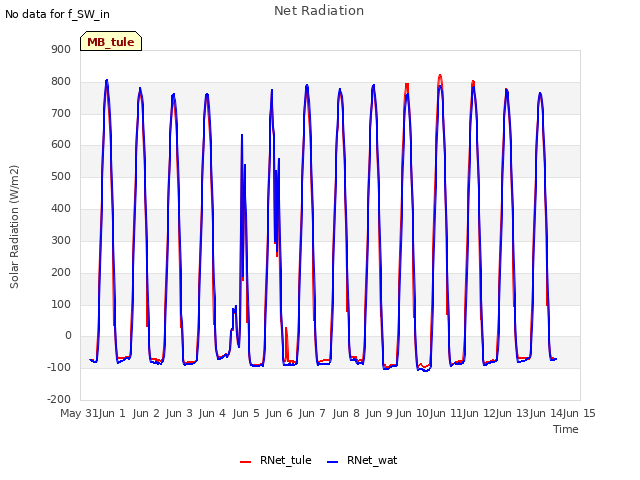640x480 pixels.
Task: Click the -200 y-axis tick label
Action: tap(59, 399)
